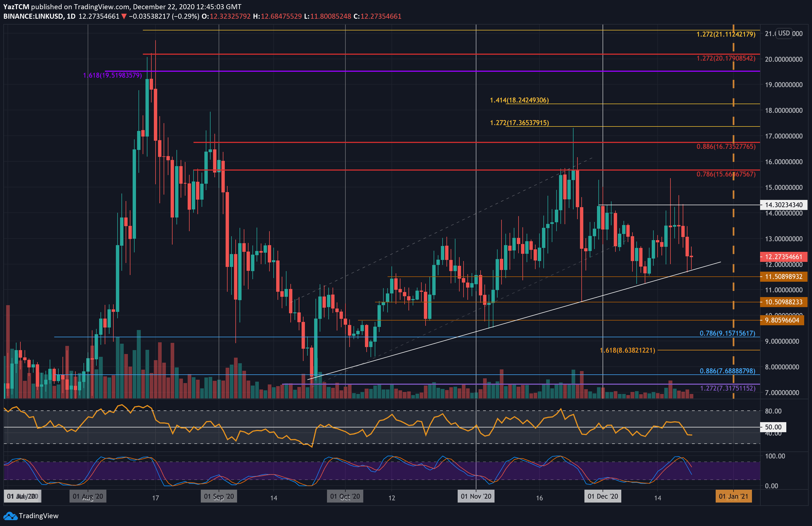812x526 pixels.
Task: Click the 01 July '20 date marker
Action: point(23,496)
